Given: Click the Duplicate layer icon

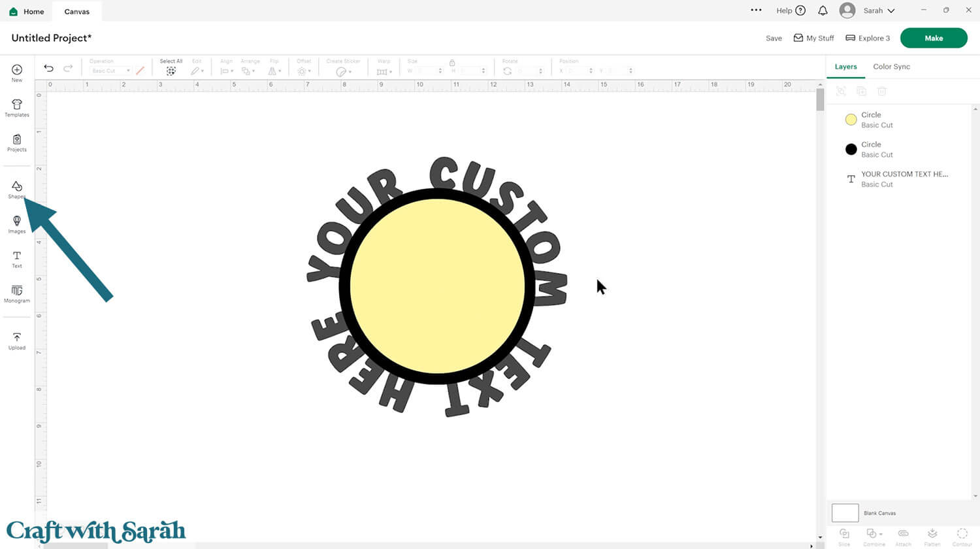Looking at the screenshot, I should pos(862,91).
